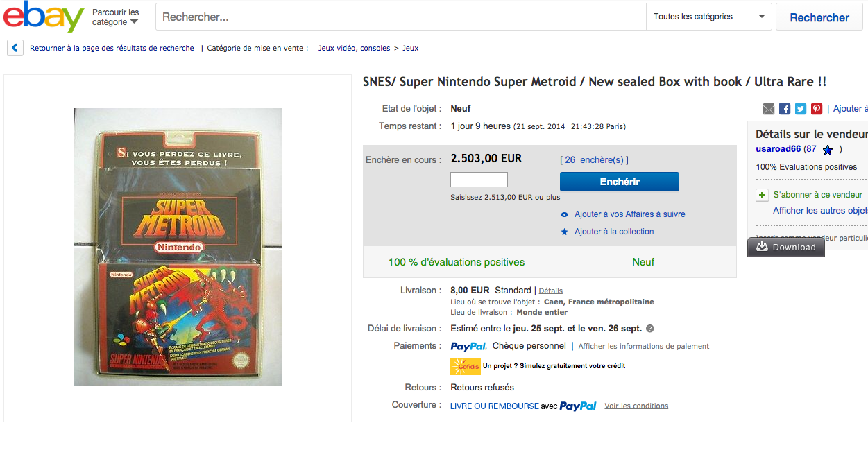The width and height of the screenshot is (868, 450).
Task: Share the listing by email icon
Action: 769,109
